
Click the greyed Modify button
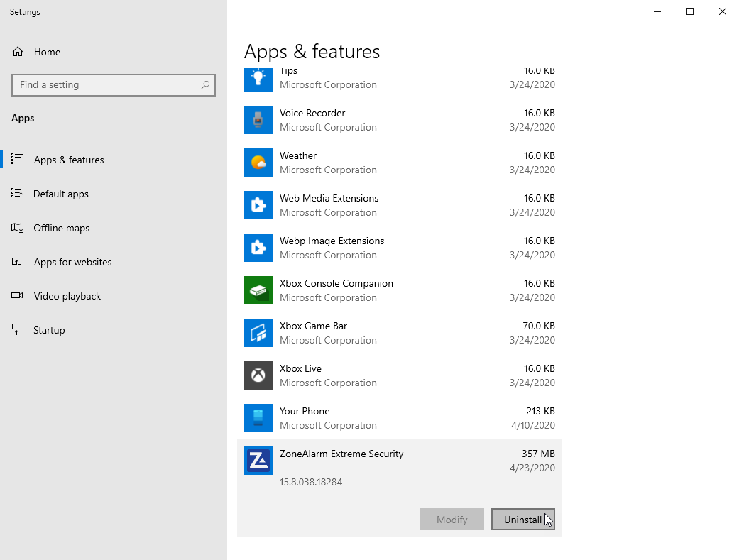coord(452,519)
